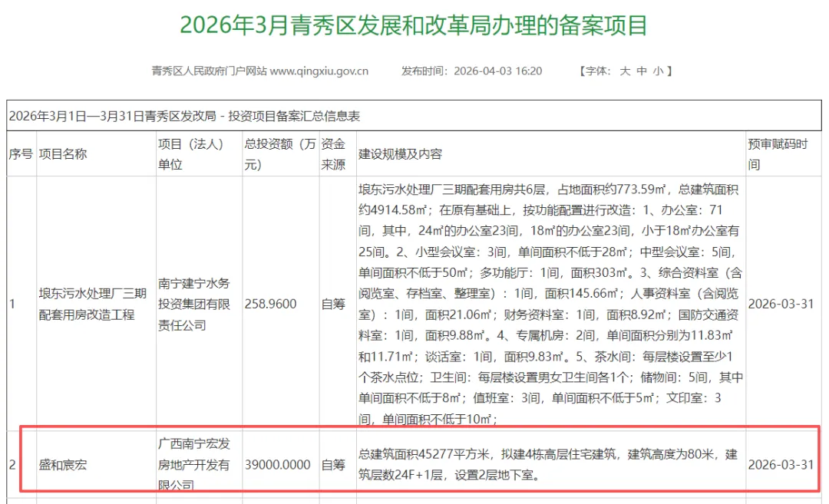829x504 pixels.
Task: Click the investment amount 39000.0000
Action: [277, 464]
